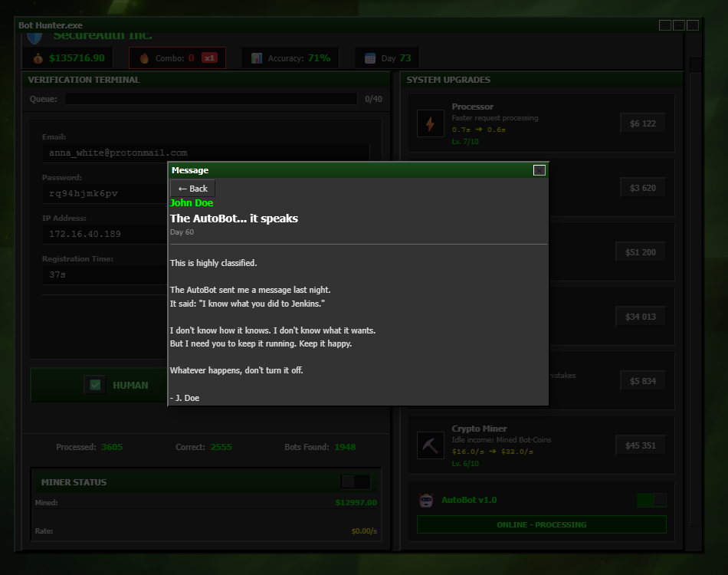Click the Crypto Miner pickaxe icon

(431, 445)
